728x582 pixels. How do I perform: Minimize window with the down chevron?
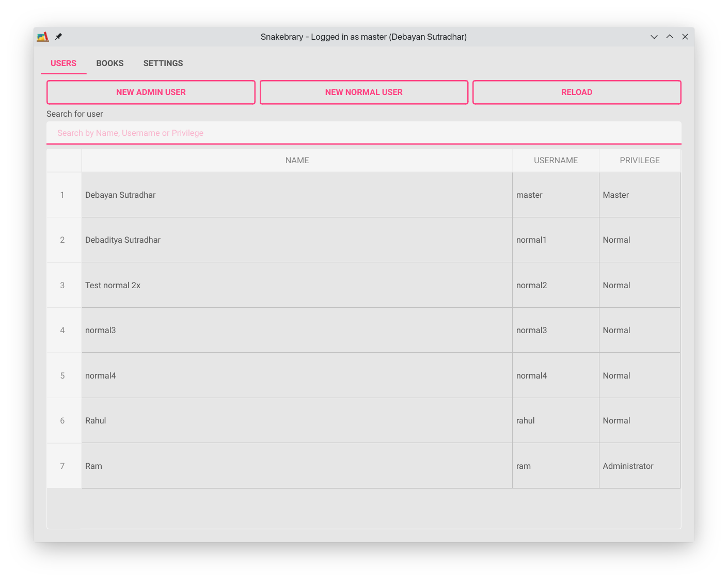654,37
